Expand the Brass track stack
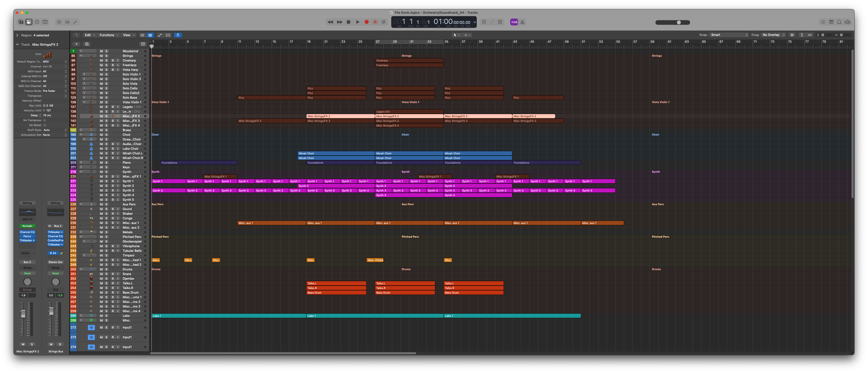868x373 pixels. [81, 130]
